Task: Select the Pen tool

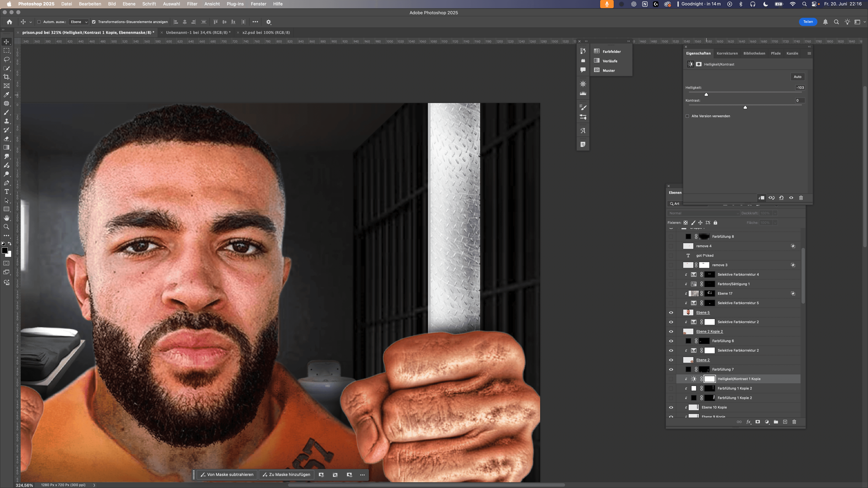Action: (6, 183)
